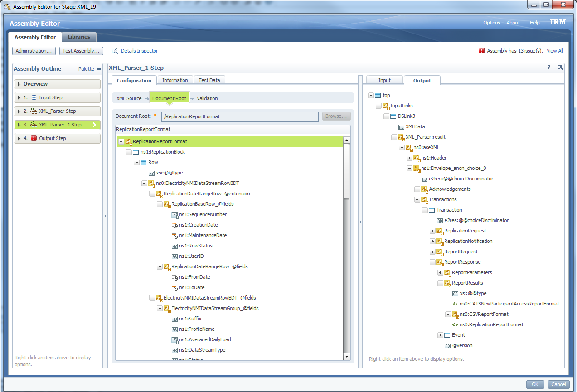Click the XML_Parser Step icon in outline
Viewport: 577px width, 392px height.
[x=34, y=111]
